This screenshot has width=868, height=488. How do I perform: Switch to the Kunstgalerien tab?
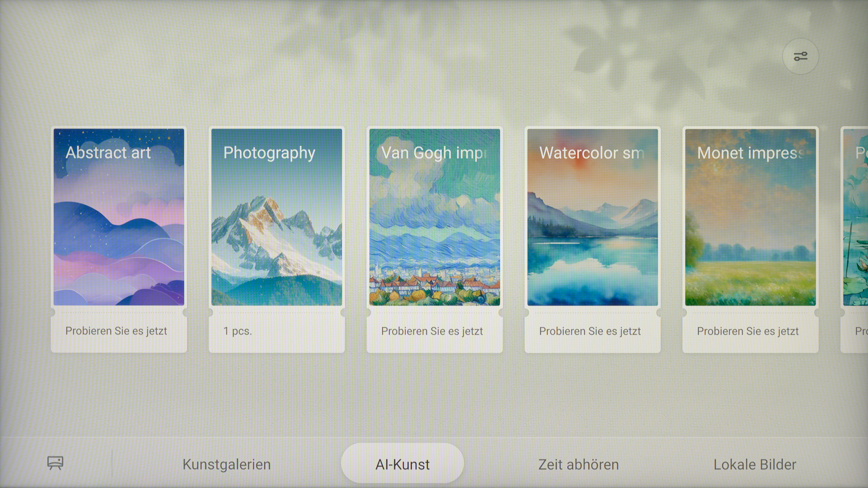coord(227,464)
